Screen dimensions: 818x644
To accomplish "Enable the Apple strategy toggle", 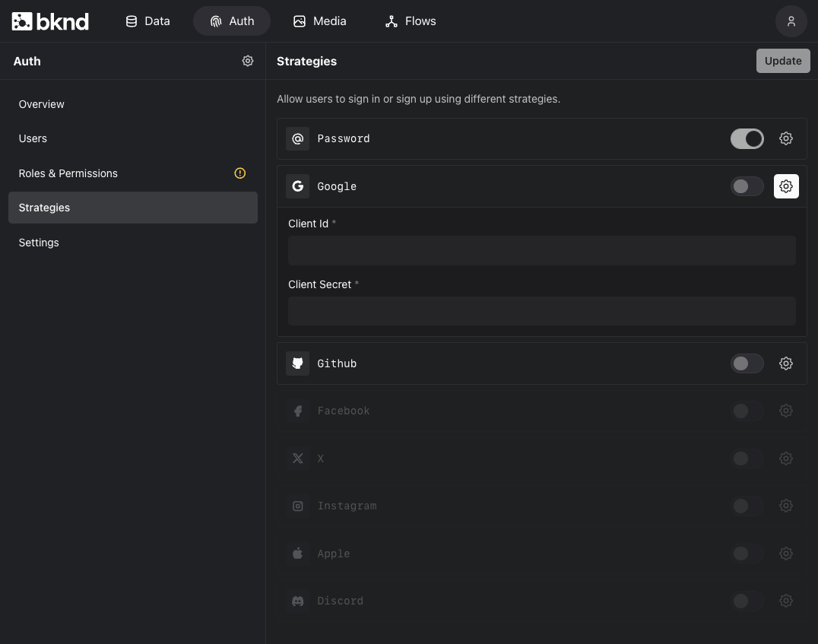I will tap(747, 554).
